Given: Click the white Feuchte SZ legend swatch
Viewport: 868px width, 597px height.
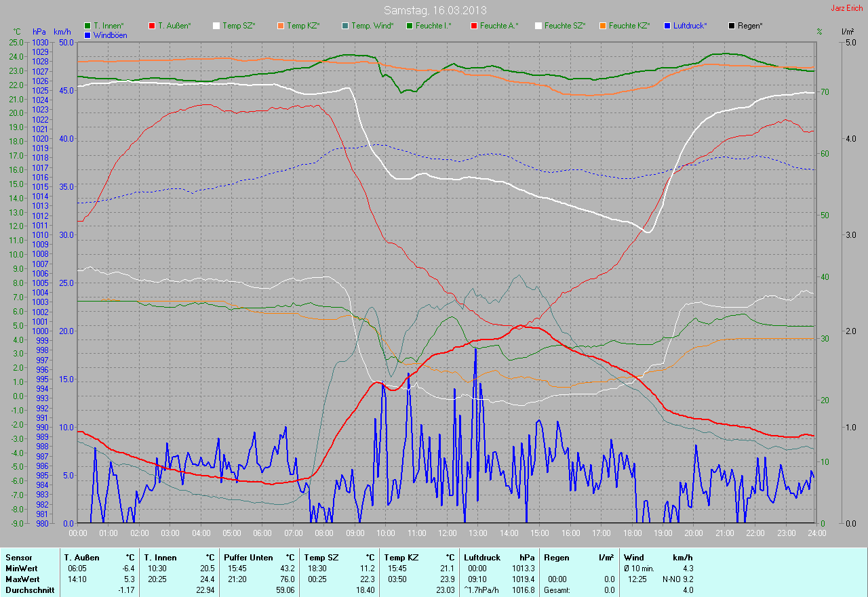Looking at the screenshot, I should [538, 26].
